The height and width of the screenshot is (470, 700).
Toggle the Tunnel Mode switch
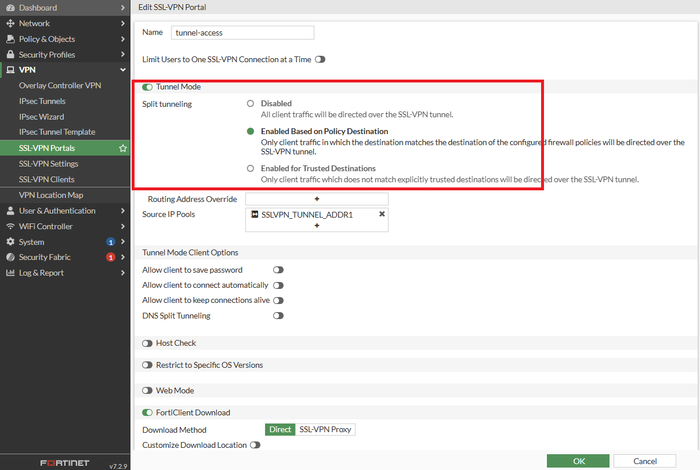coord(147,87)
